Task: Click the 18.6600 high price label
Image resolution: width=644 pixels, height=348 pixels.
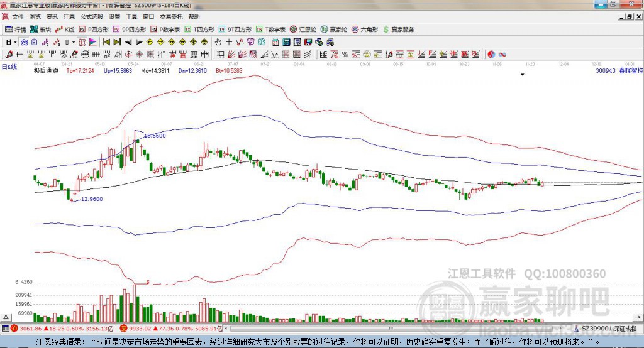Action: click(155, 136)
